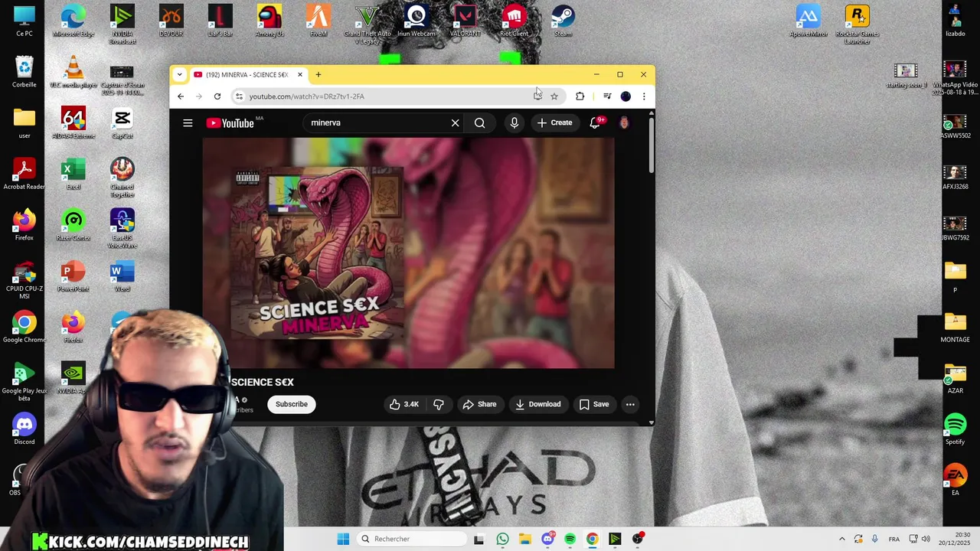The image size is (980, 551).
Task: Select the Spotify desktop icon
Action: coord(955,430)
